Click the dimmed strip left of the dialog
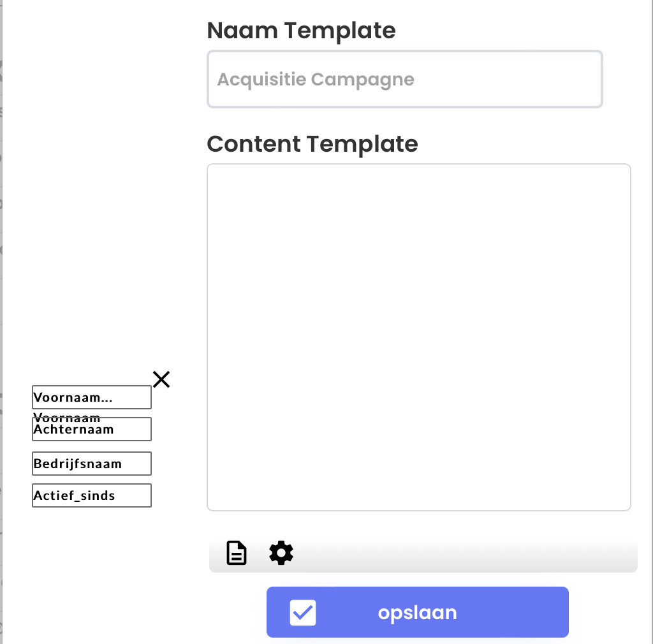Screen dimensions: 653x644 (x=1, y=322)
